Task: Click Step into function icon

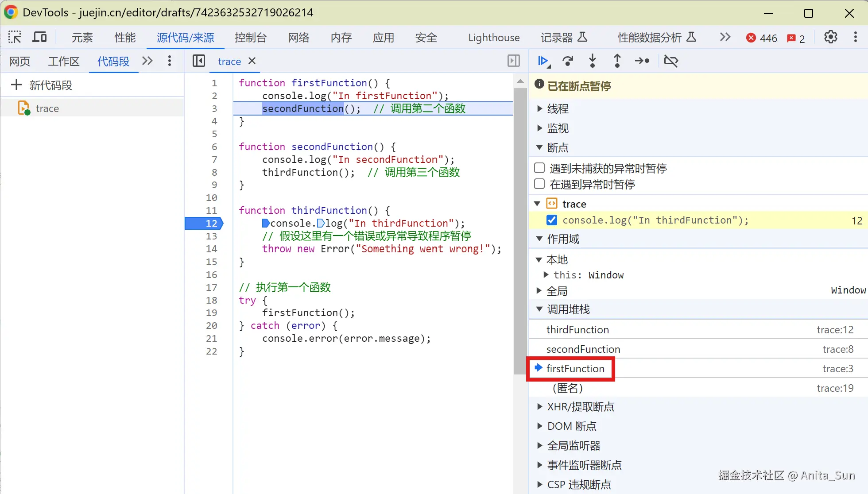Action: tap(593, 61)
